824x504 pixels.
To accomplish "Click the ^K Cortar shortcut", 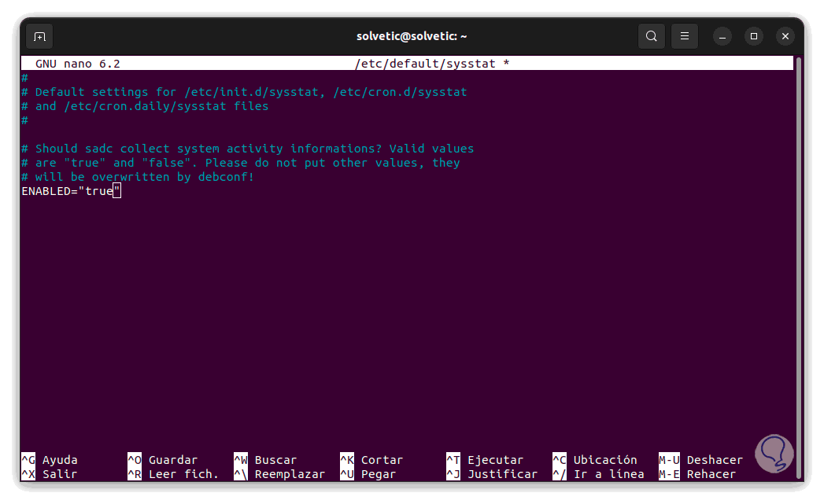I will 371,460.
